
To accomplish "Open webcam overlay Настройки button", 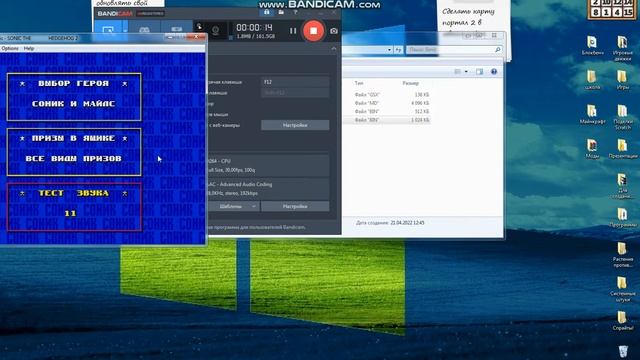I will point(295,125).
